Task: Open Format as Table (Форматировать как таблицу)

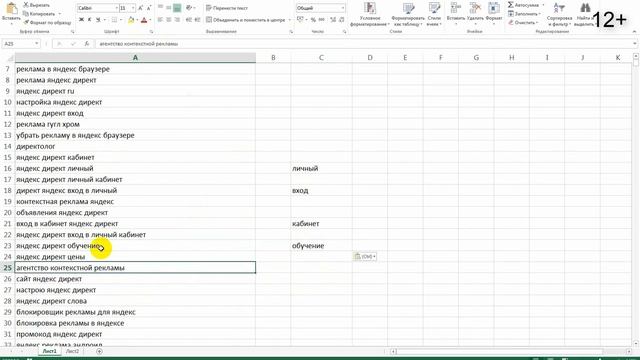Action: point(408,14)
